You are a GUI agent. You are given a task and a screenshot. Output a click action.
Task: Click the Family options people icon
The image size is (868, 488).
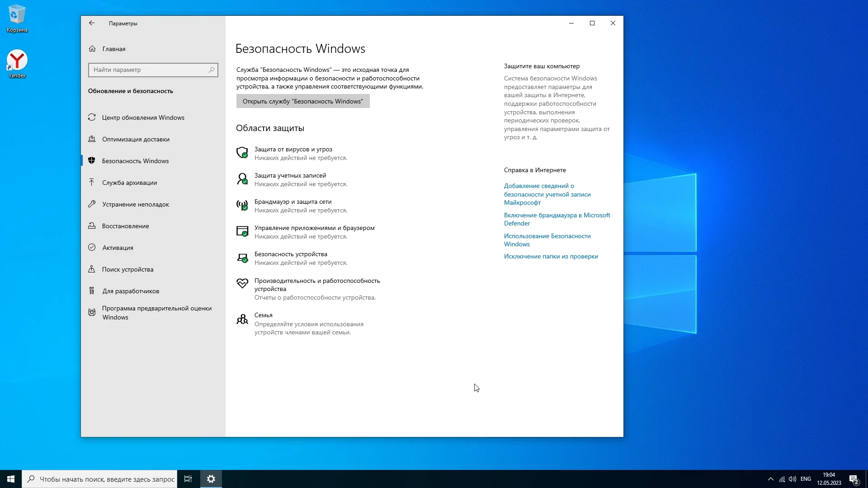click(242, 319)
